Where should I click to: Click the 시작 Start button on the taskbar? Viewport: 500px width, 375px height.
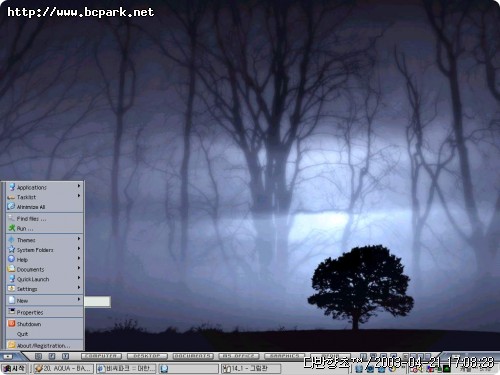(x=14, y=369)
